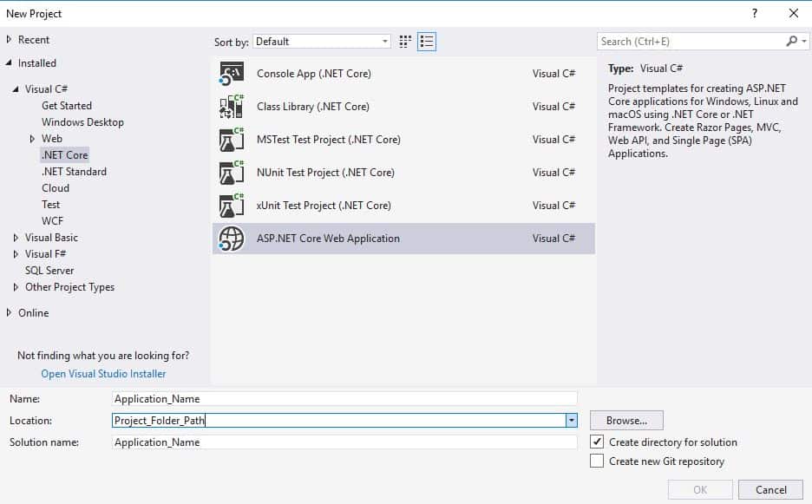Open Visual Studio Installer link
The image size is (812, 504).
[103, 374]
